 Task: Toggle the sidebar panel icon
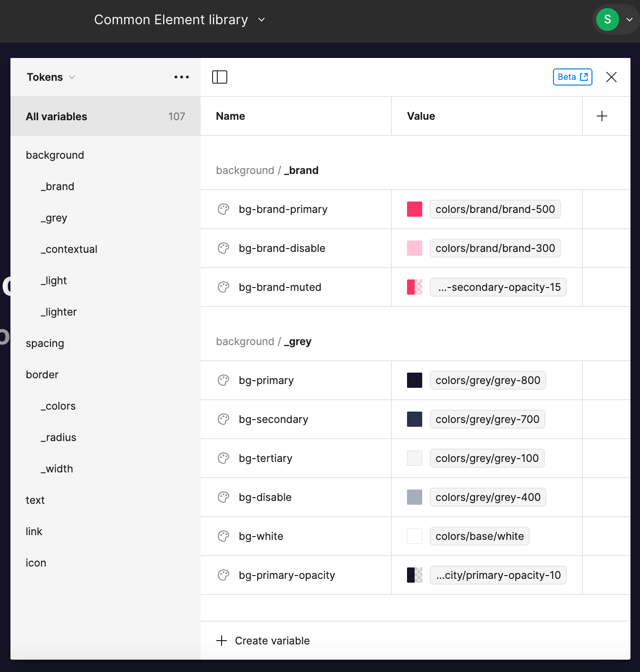tap(220, 77)
